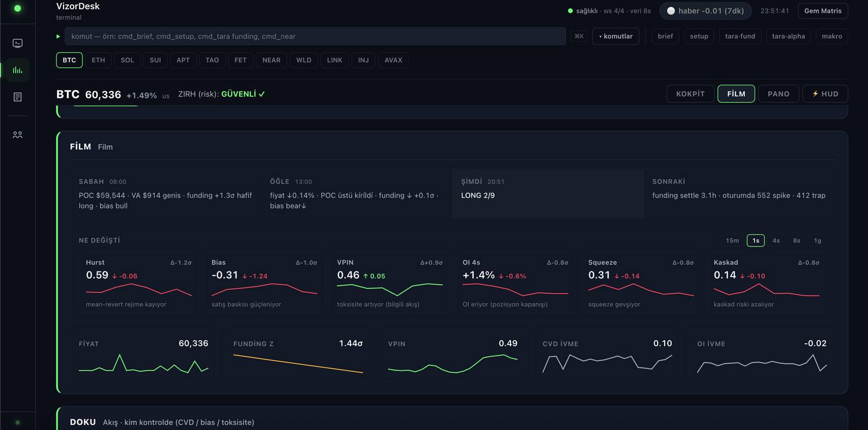Image resolution: width=868 pixels, height=430 pixels.
Task: Run the tara-fund quick command
Action: [x=740, y=36]
